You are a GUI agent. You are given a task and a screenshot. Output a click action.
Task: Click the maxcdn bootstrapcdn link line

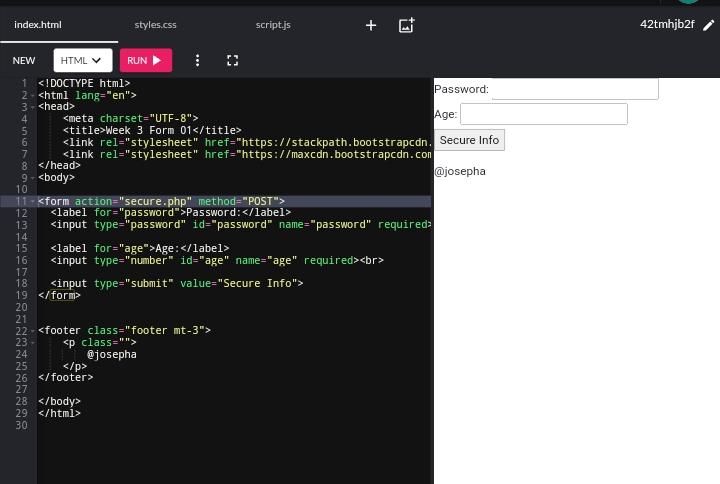click(247, 154)
